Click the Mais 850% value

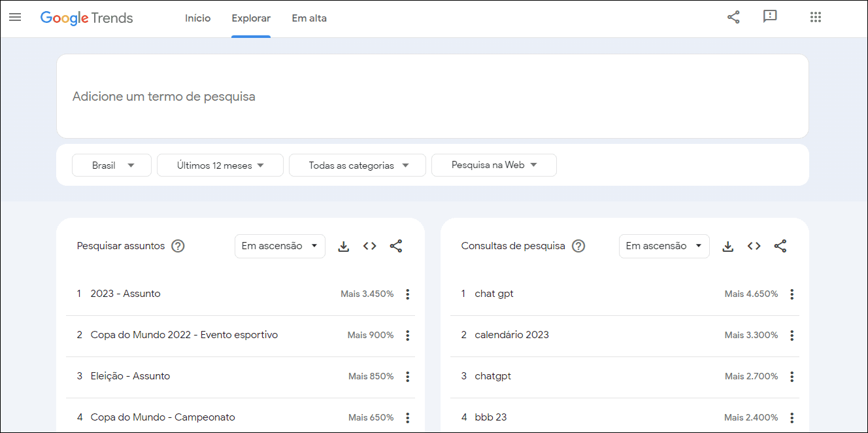coord(371,377)
